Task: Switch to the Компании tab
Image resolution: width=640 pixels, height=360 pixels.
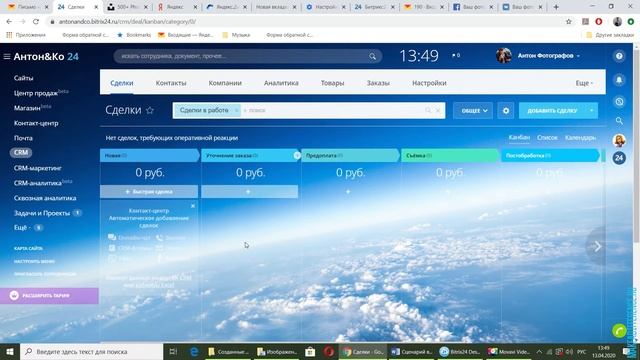Action: click(x=225, y=83)
